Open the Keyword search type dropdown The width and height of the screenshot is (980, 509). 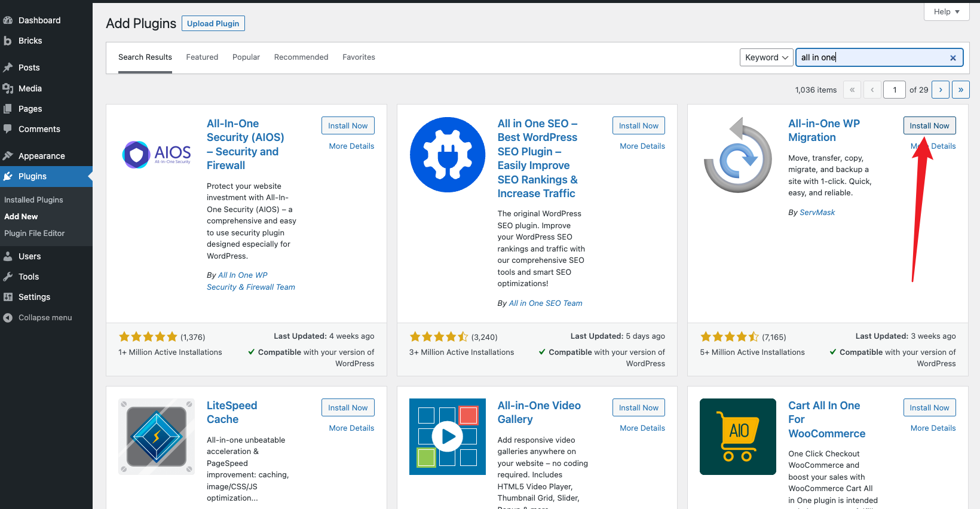point(766,57)
